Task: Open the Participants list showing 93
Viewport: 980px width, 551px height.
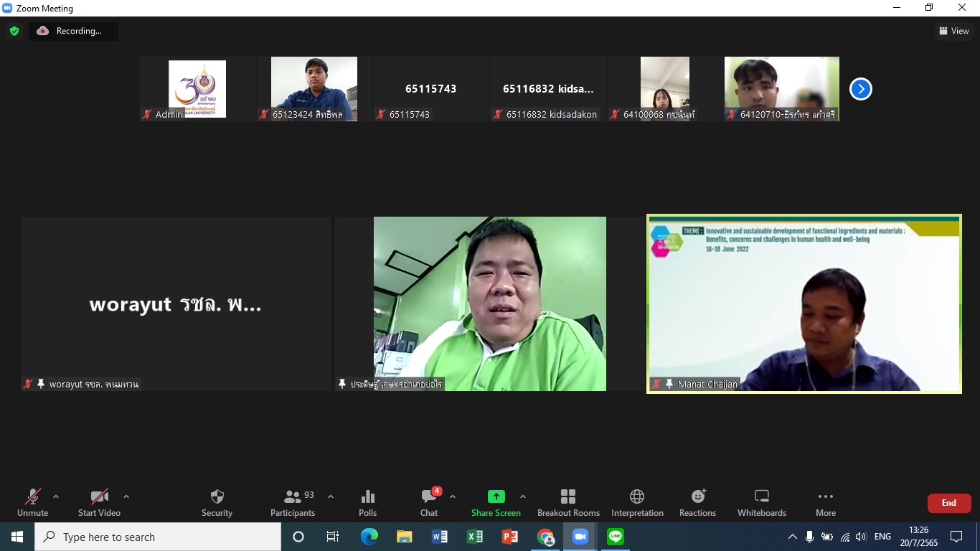Action: coord(293,502)
